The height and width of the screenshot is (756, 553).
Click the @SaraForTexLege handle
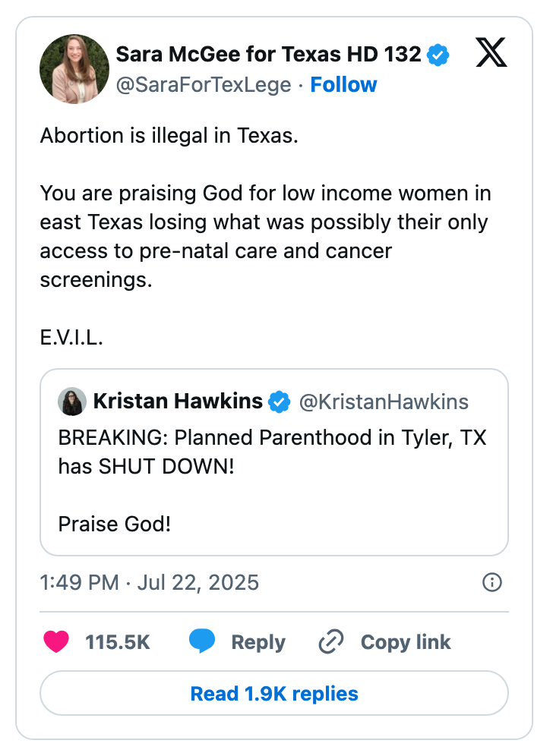point(203,84)
